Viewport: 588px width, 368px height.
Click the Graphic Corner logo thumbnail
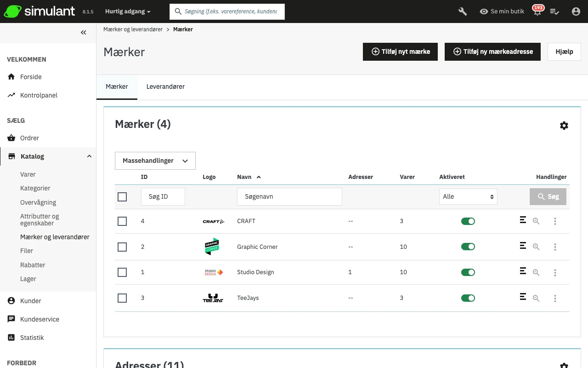[x=212, y=247]
